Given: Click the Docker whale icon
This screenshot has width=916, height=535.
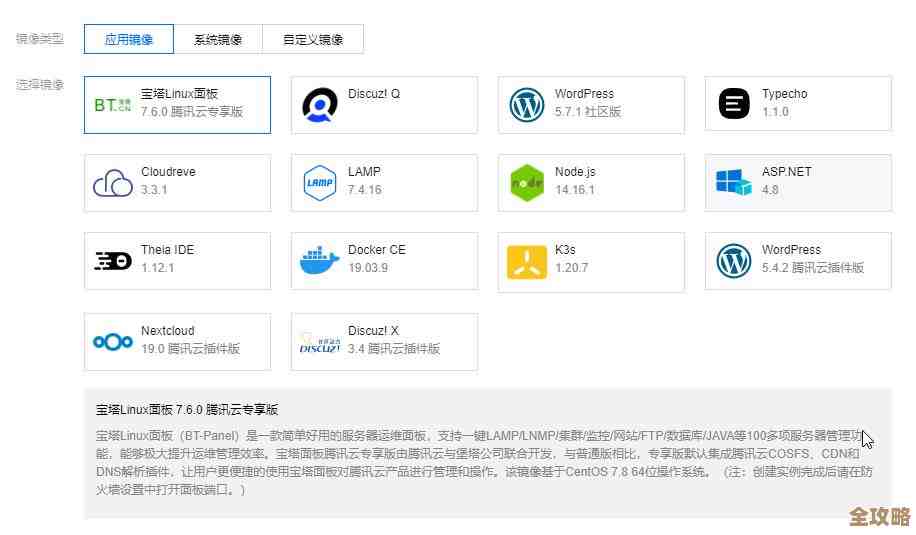Looking at the screenshot, I should point(319,260).
